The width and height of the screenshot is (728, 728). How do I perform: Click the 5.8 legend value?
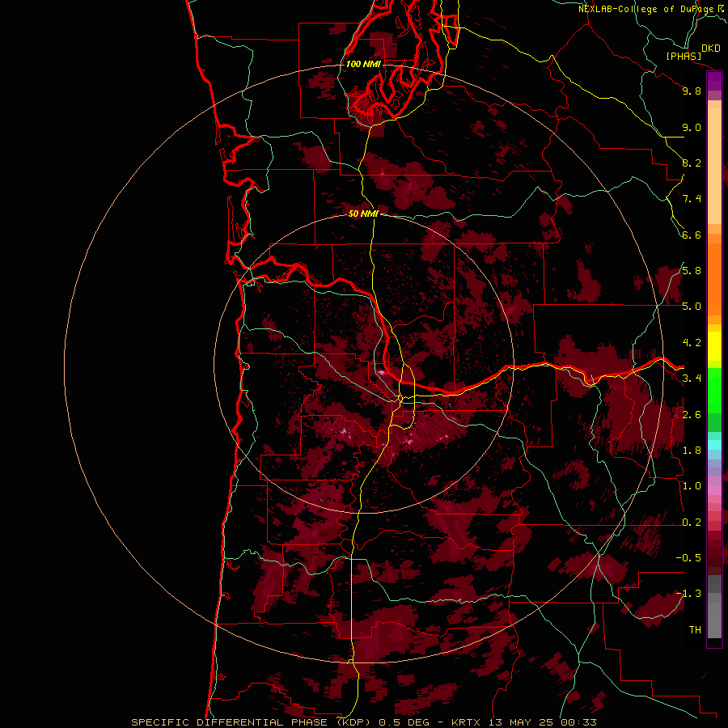692,271
